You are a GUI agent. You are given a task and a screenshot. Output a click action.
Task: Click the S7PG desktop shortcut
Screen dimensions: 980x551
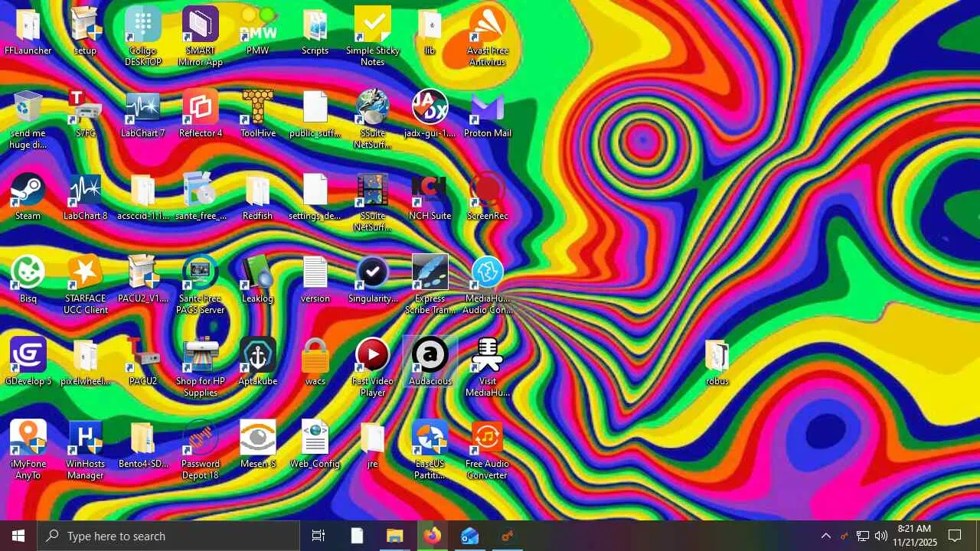(x=85, y=115)
